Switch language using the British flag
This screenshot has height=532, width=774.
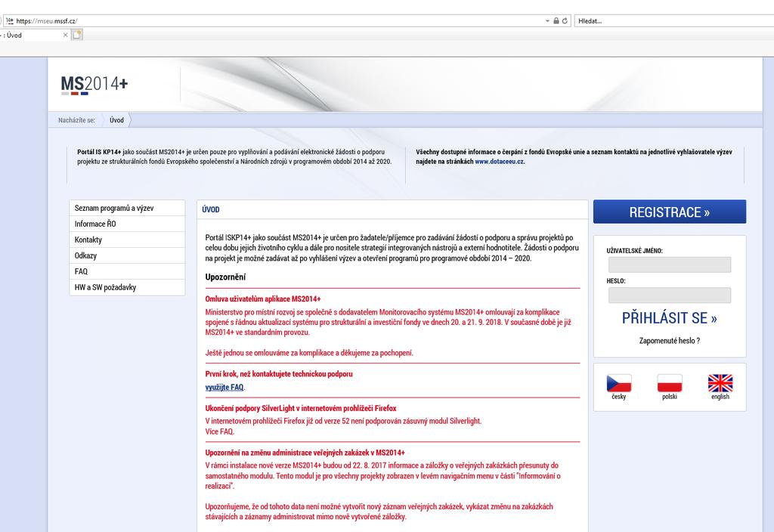pyautogui.click(x=720, y=383)
